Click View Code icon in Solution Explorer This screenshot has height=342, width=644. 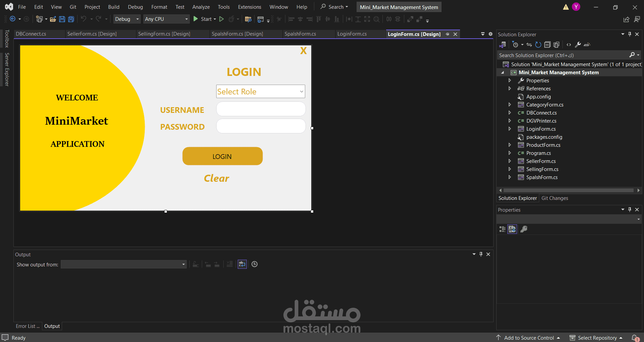tap(568, 45)
